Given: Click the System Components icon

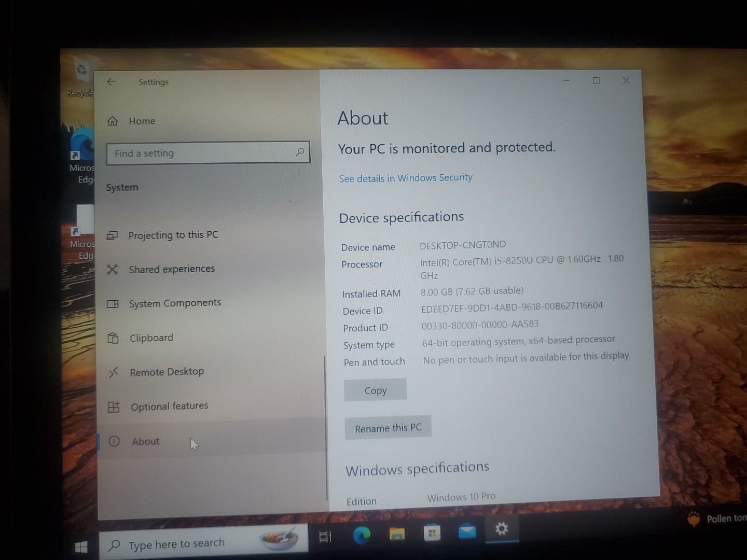Looking at the screenshot, I should (113, 304).
